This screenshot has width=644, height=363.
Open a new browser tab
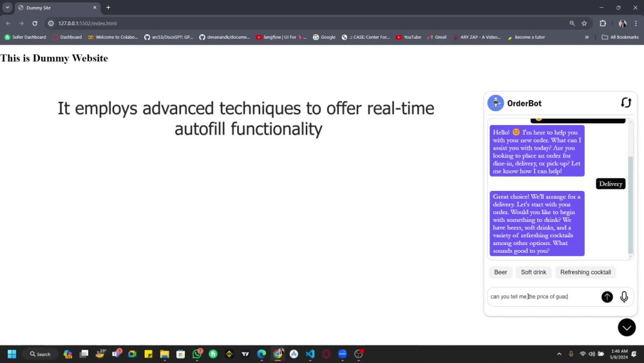pyautogui.click(x=108, y=7)
